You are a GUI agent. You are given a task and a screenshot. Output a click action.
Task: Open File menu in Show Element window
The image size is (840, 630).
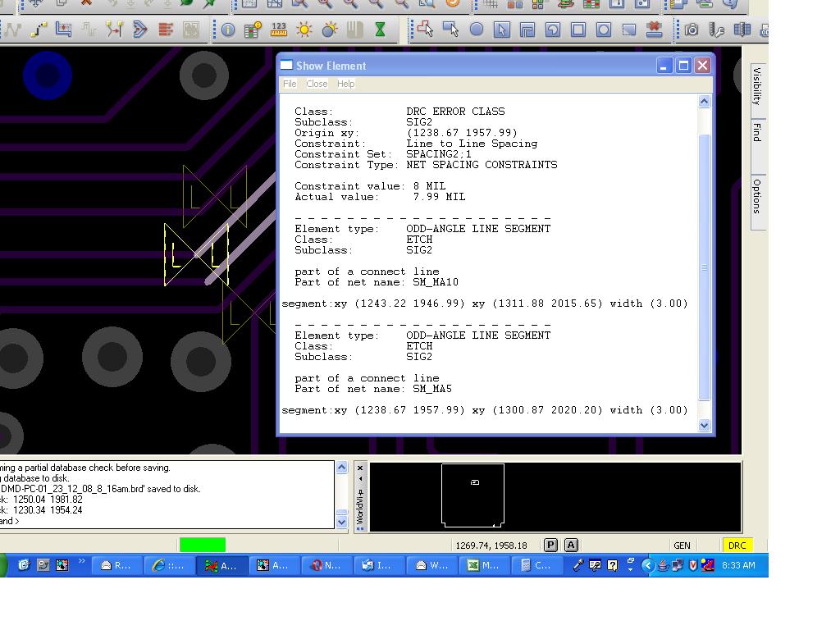coord(290,84)
